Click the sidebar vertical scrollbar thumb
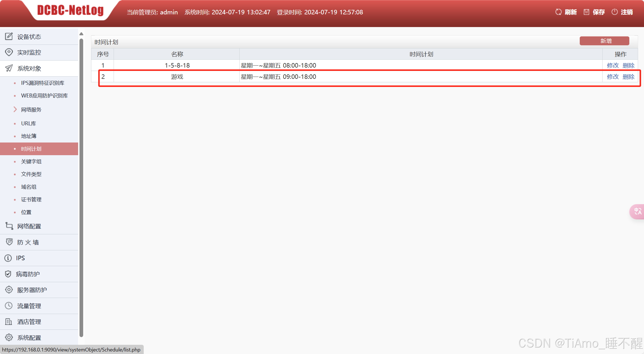Screen dimensions: 644x354 click(81, 187)
